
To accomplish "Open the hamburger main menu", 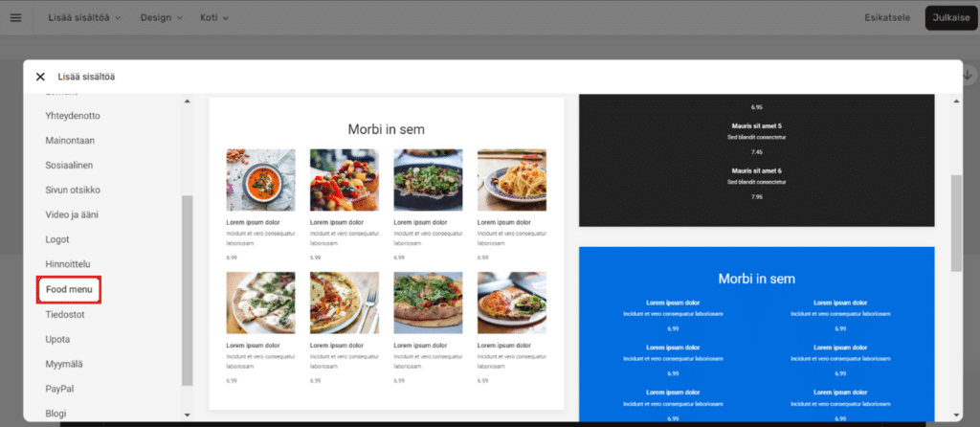I will coord(15,17).
